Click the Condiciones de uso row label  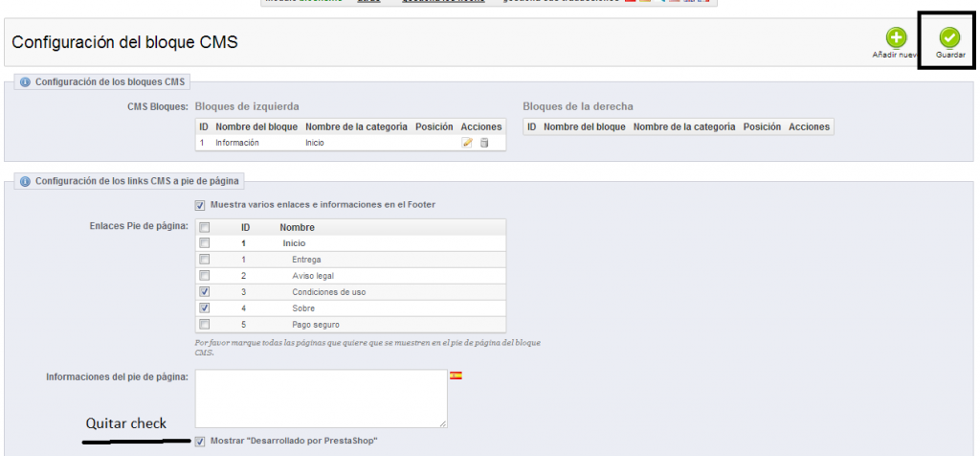coord(329,292)
